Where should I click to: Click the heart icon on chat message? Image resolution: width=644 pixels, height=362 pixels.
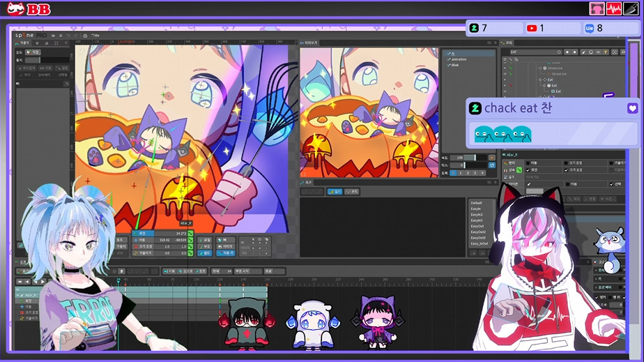(632, 109)
